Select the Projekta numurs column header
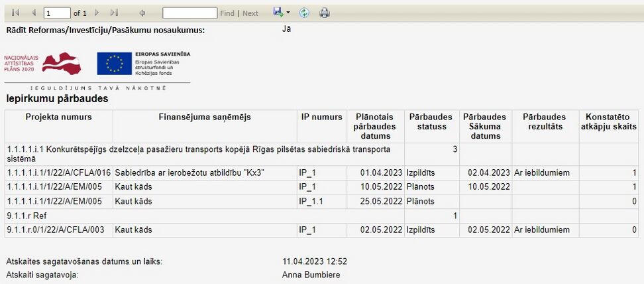The width and height of the screenshot is (644, 284). (x=59, y=117)
